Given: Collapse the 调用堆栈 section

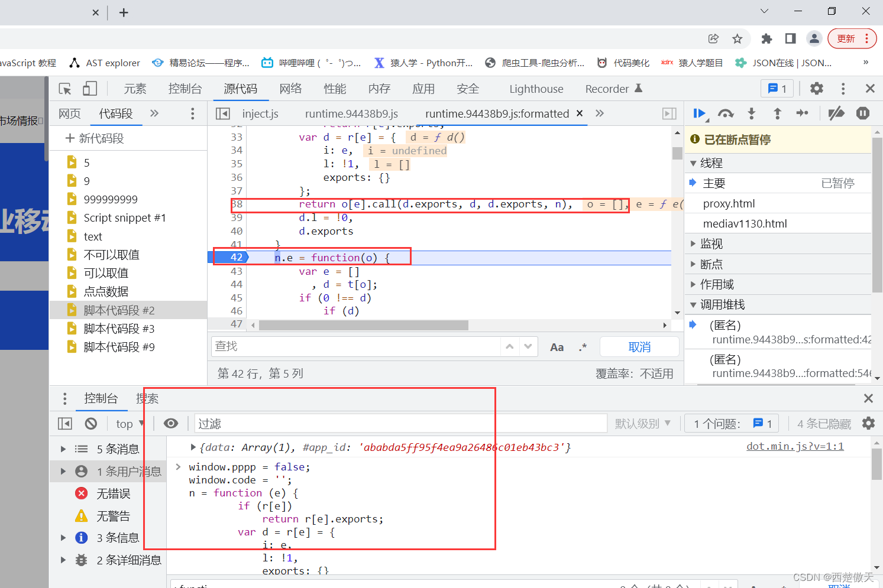Looking at the screenshot, I should pos(723,304).
